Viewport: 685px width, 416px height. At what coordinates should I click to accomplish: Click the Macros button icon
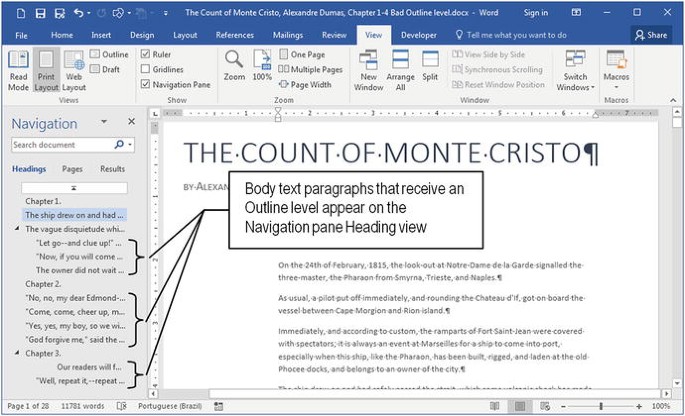[x=616, y=59]
